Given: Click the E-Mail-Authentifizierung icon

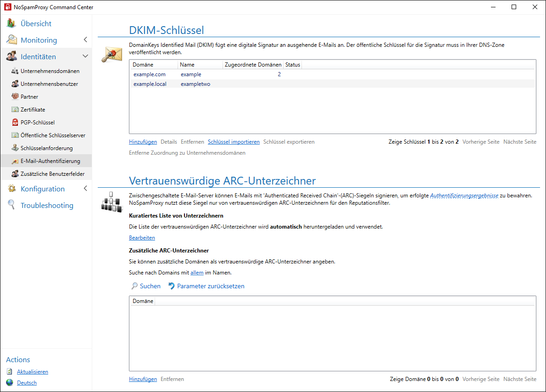Looking at the screenshot, I should (x=15, y=161).
